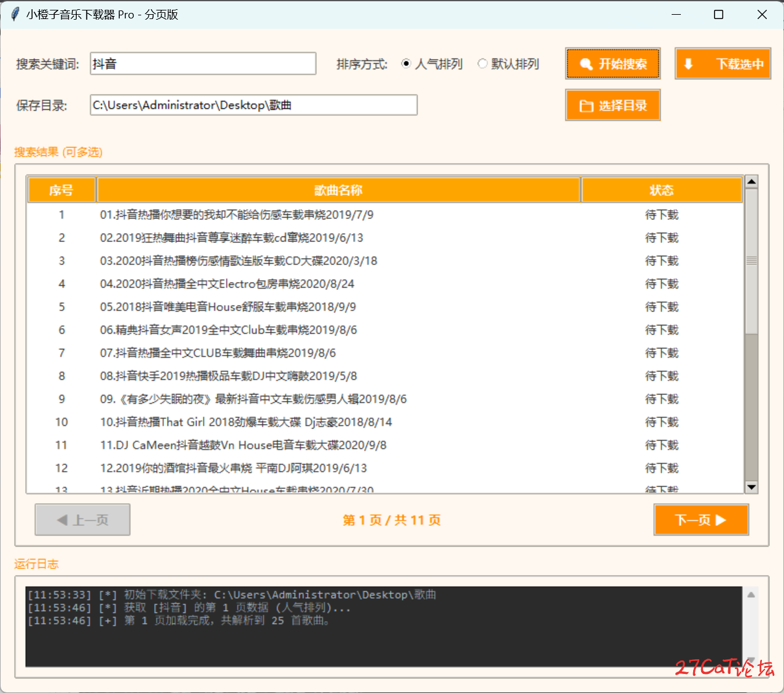Image resolution: width=784 pixels, height=693 pixels.
Task: Select song 10.抖音热播That Girl
Action: [x=384, y=422]
